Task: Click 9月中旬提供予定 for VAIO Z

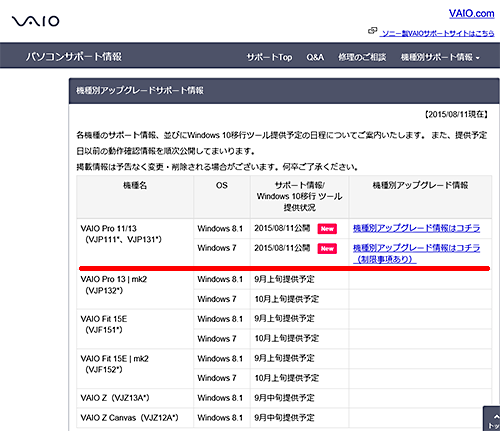Action: click(x=284, y=398)
